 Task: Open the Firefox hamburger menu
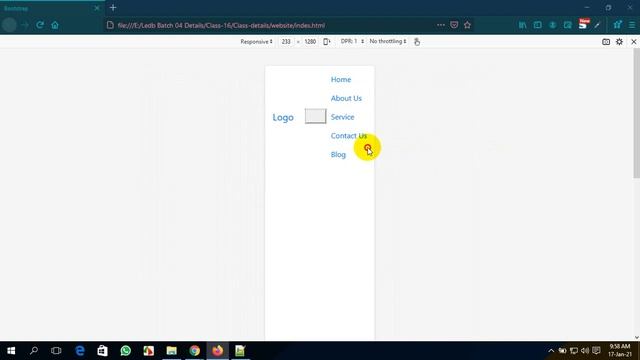click(x=632, y=25)
